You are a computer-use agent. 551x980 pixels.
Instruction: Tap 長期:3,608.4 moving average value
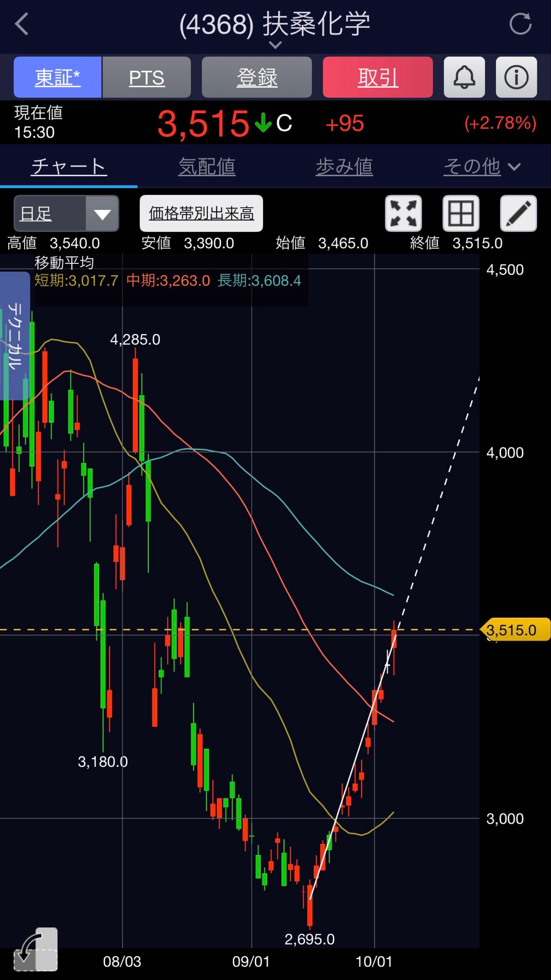[x=260, y=281]
